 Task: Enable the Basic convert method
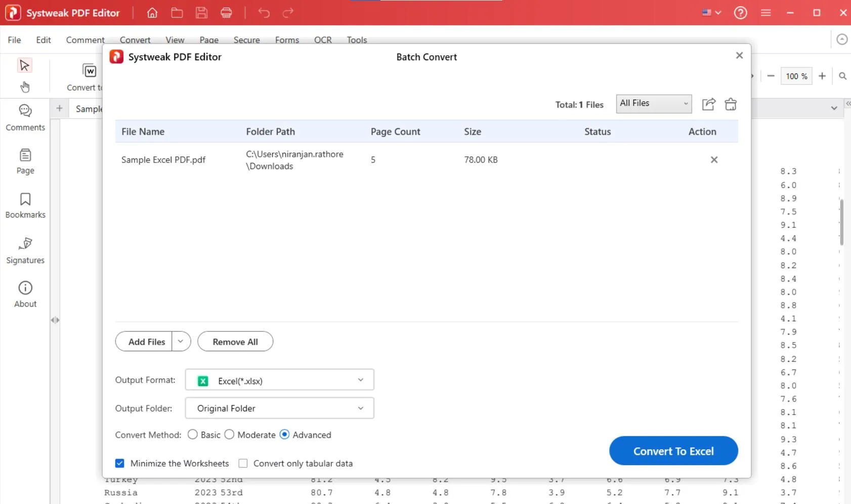click(x=192, y=434)
